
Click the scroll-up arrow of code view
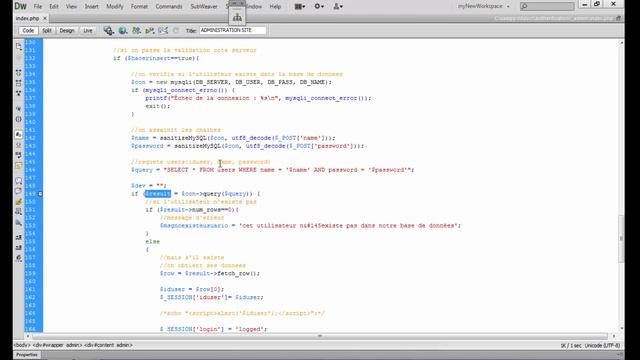point(621,42)
